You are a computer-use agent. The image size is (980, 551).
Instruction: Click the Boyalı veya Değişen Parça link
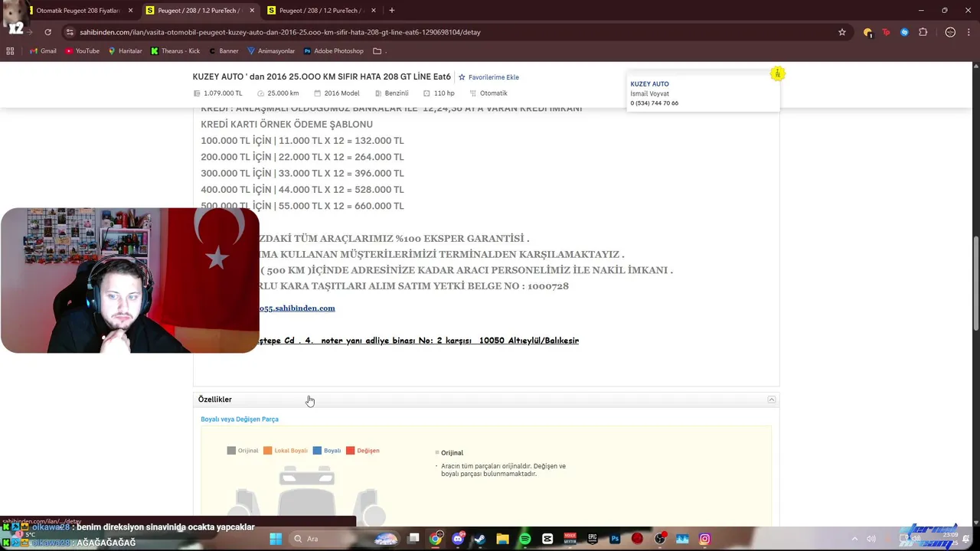[240, 419]
